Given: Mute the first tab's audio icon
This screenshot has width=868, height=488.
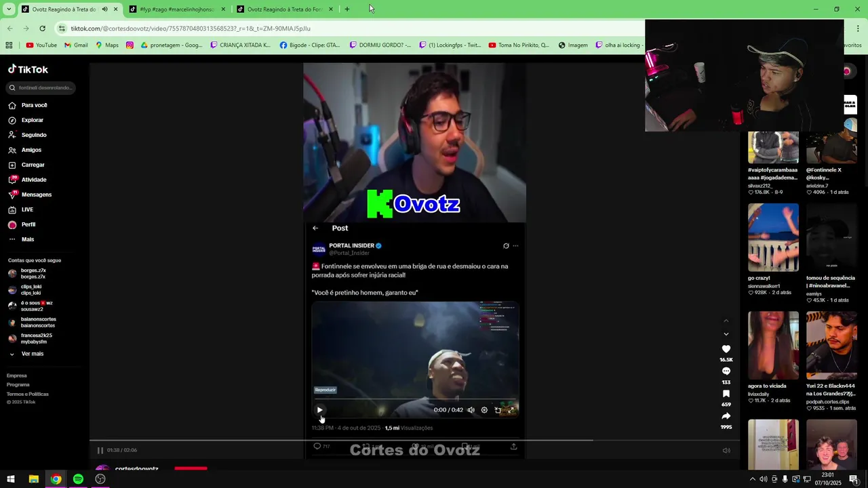Looking at the screenshot, I should (104, 9).
